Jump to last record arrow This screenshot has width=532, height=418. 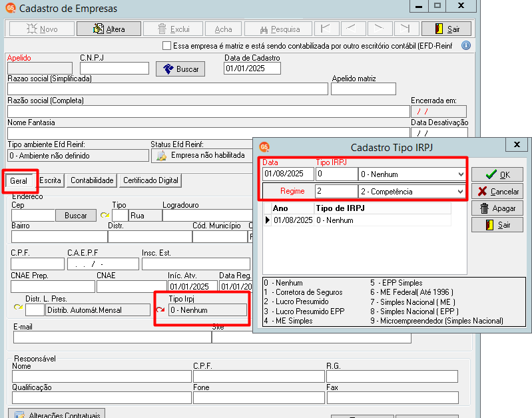click(406, 29)
